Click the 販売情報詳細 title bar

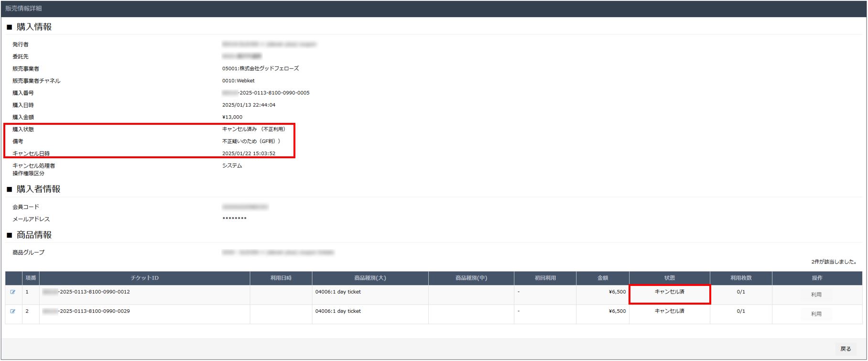[x=24, y=9]
